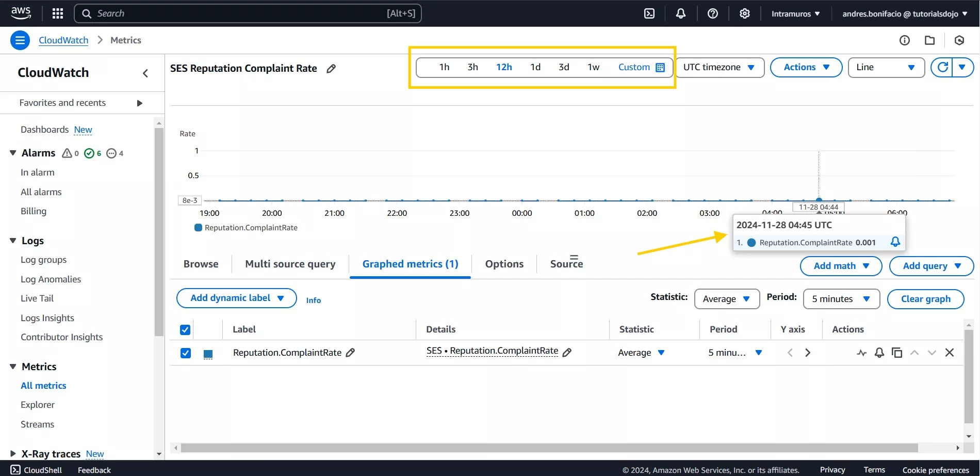Click Clear graph
This screenshot has width=980, height=476.
[x=926, y=299]
